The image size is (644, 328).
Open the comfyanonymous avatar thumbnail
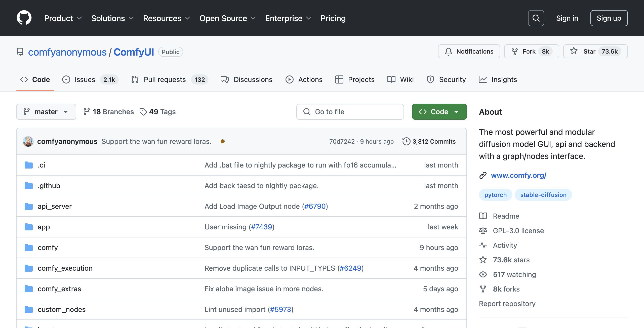tap(28, 141)
